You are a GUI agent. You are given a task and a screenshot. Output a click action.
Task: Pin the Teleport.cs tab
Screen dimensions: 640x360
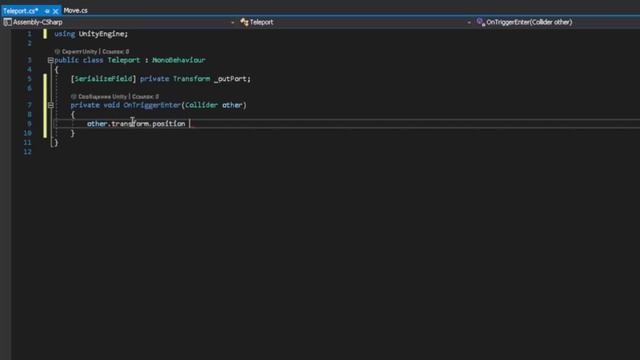47,11
